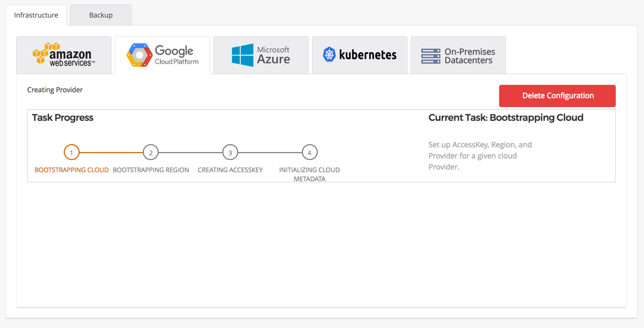Switch to the Infrastructure tab
The width and height of the screenshot is (644, 328).
(36, 15)
